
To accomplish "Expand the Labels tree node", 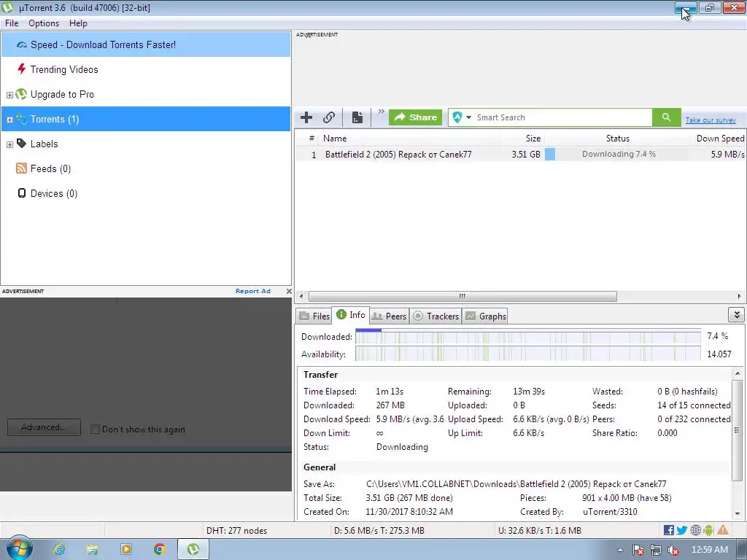I will [x=9, y=144].
